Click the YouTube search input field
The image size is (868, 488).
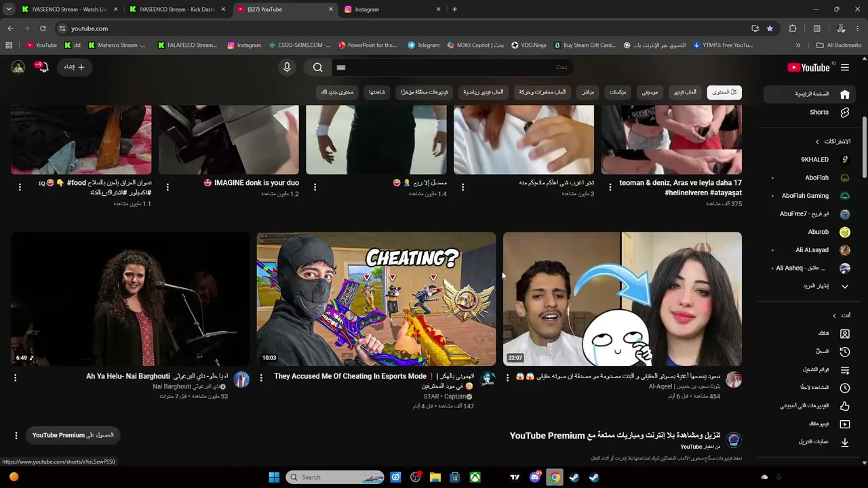pyautogui.click(x=452, y=67)
